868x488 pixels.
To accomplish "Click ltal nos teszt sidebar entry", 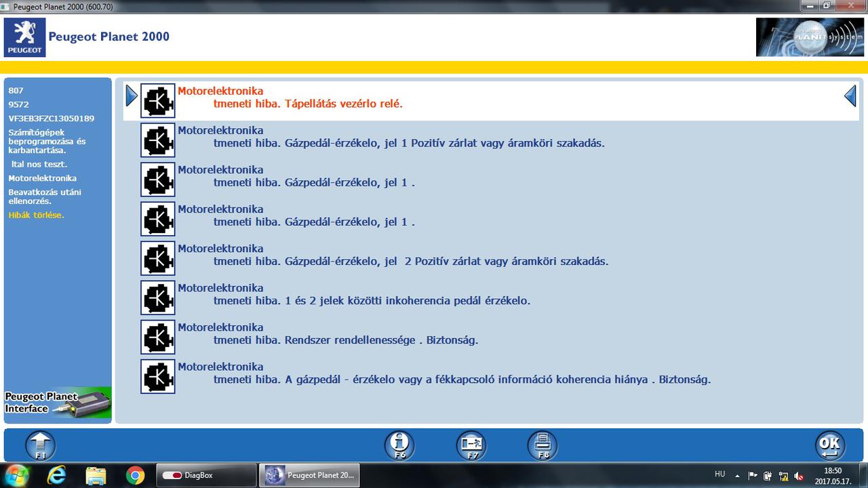I will 39,164.
